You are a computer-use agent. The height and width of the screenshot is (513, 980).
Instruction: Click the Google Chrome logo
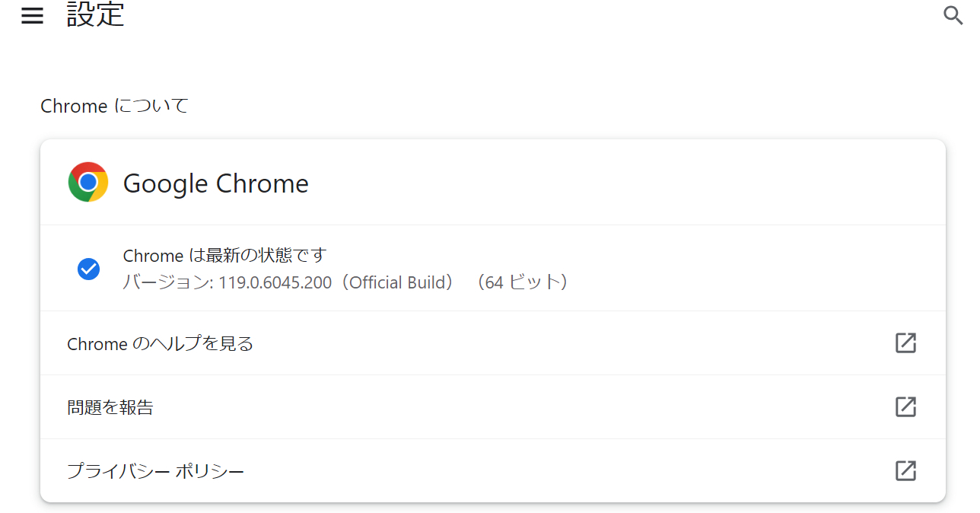88,183
